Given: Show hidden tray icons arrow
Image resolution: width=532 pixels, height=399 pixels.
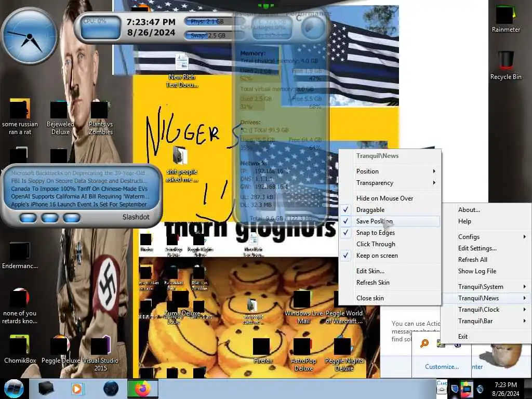Looking at the screenshot, I should point(442,389).
